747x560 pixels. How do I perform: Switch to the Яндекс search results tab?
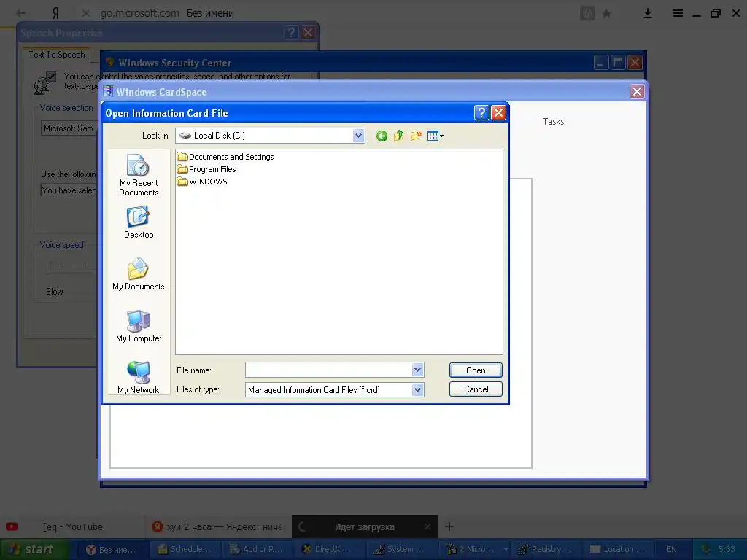pos(218,526)
